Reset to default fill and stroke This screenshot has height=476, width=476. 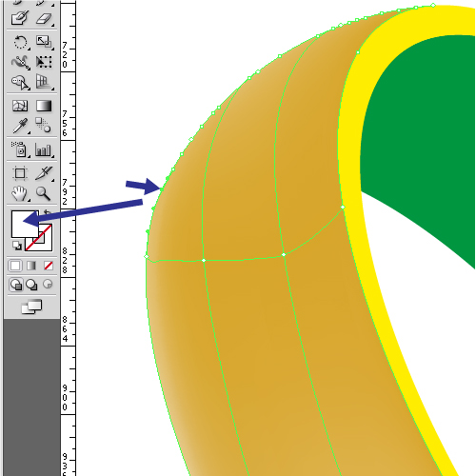[x=17, y=246]
